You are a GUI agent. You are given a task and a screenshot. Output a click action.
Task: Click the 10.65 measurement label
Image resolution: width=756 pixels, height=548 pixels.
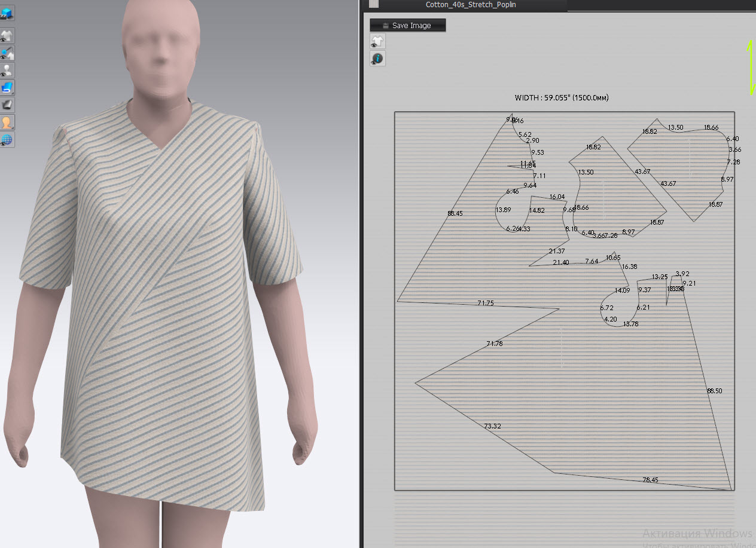pyautogui.click(x=613, y=258)
